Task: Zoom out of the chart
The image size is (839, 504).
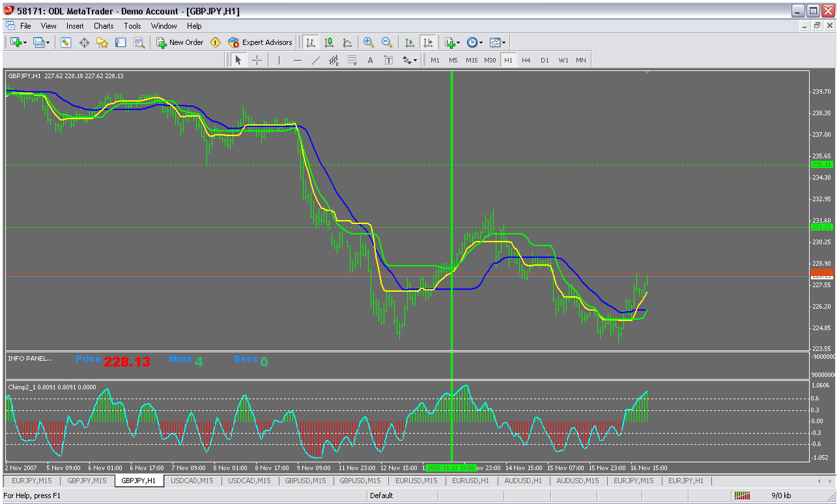Action: (x=387, y=42)
